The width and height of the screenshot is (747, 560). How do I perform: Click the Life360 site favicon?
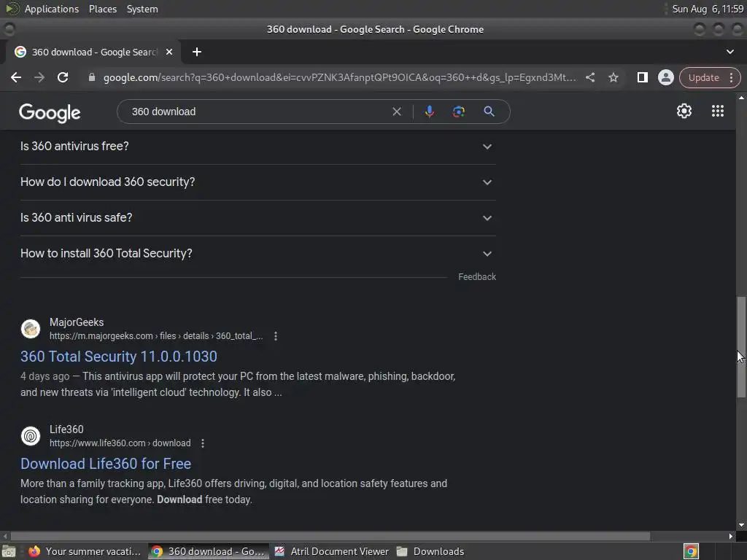pyautogui.click(x=31, y=436)
